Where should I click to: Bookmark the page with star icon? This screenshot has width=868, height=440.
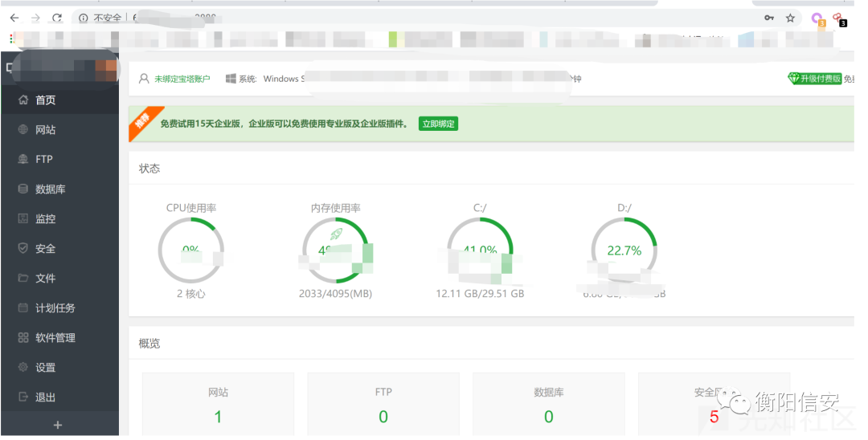[x=791, y=18]
